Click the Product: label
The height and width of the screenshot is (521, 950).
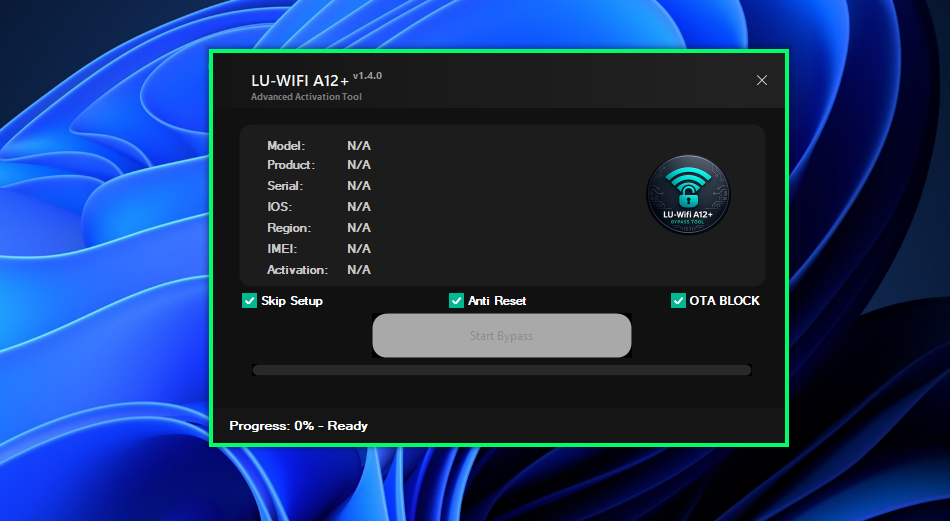click(x=291, y=165)
